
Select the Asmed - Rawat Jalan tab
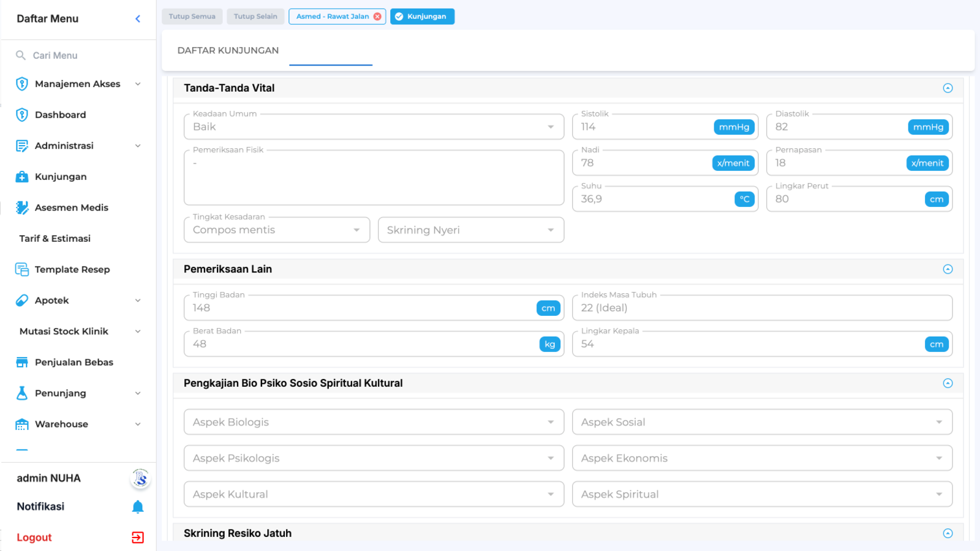pos(333,17)
